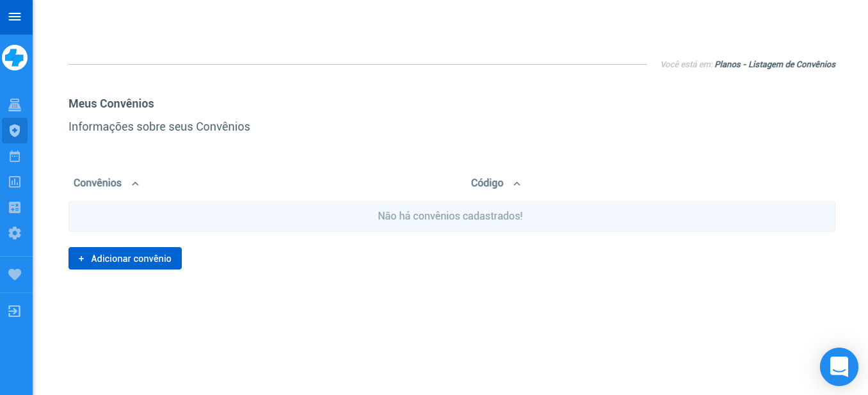Open the cash register section
The image size is (868, 395).
pyautogui.click(x=15, y=105)
